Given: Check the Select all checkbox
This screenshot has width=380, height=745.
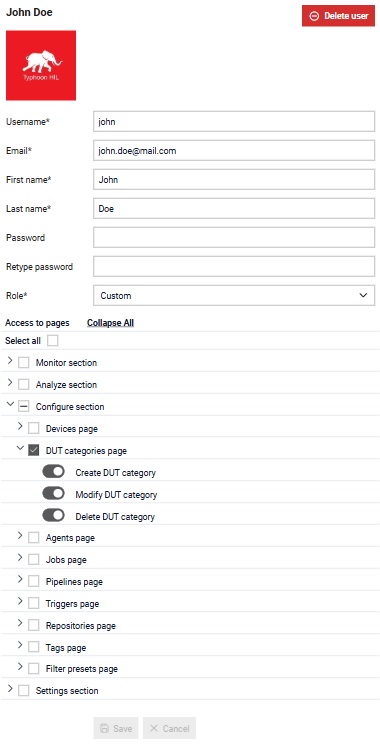Looking at the screenshot, I should coord(52,341).
